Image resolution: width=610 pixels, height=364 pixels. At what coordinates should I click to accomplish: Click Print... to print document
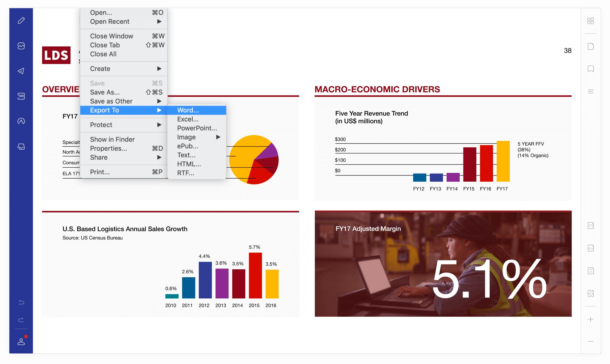pyautogui.click(x=101, y=172)
